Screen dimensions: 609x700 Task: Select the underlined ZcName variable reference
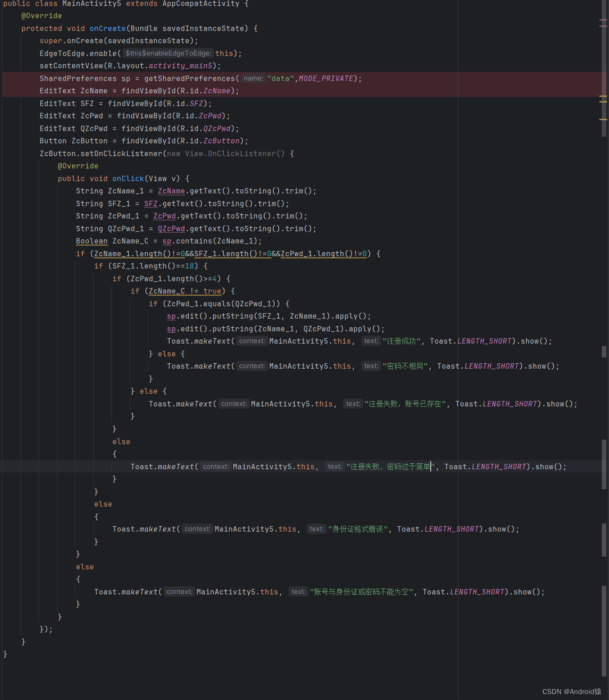171,191
